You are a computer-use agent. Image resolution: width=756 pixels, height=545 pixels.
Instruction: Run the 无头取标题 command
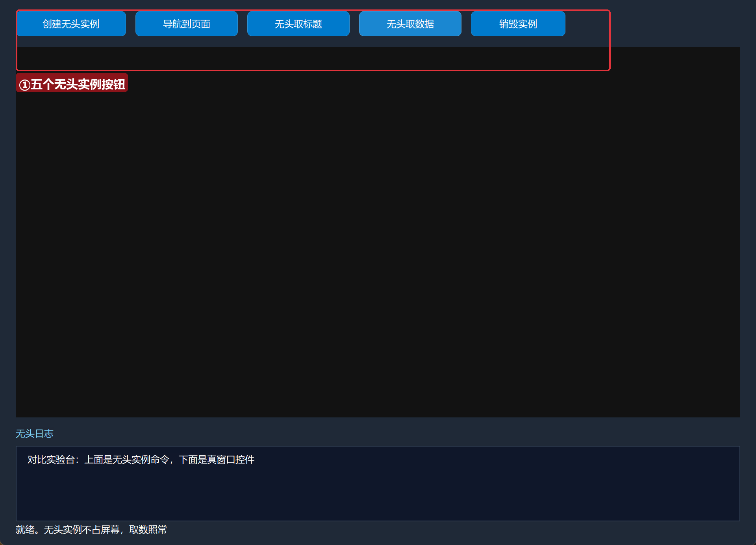tap(298, 24)
